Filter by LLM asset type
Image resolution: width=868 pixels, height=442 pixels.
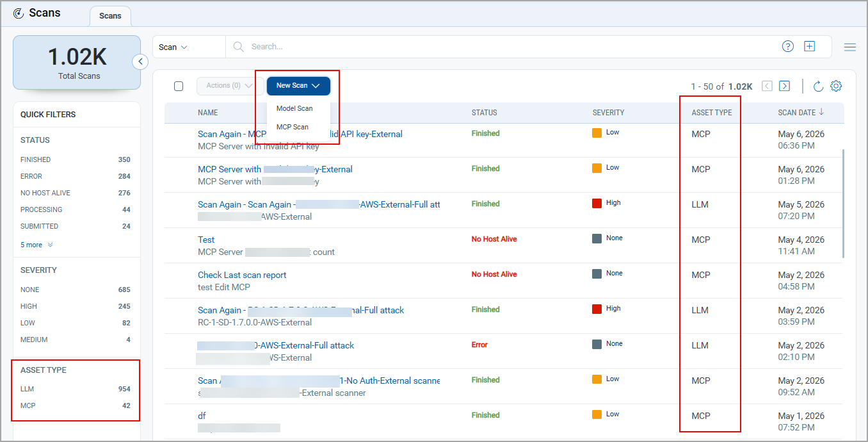[76, 389]
